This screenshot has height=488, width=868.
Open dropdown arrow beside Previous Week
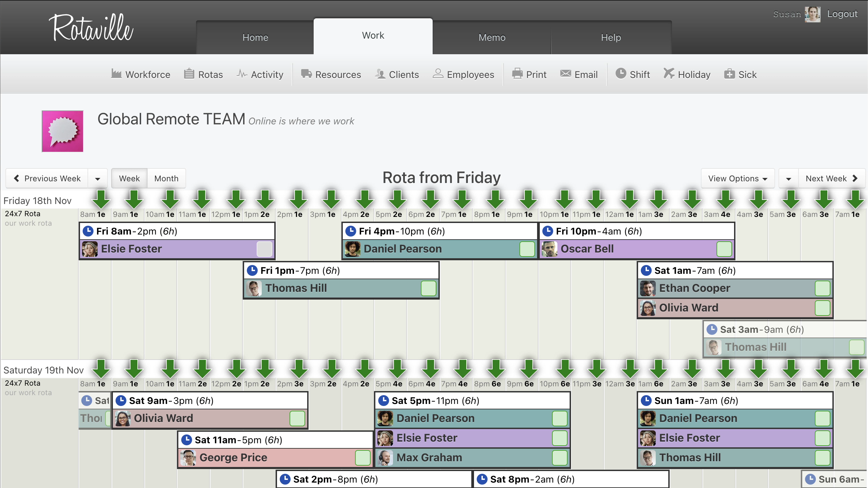[x=98, y=179]
